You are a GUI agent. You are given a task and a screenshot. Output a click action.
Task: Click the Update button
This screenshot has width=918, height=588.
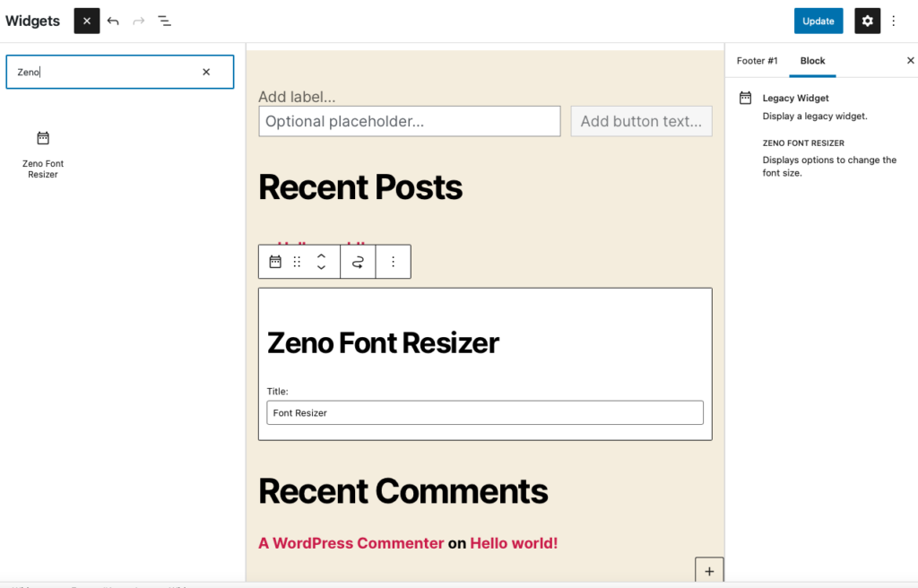818,20
